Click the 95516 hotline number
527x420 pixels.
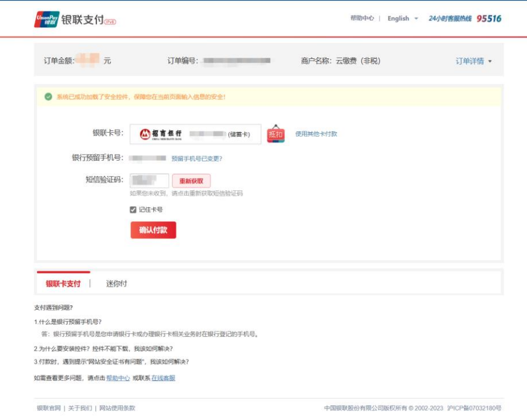[489, 18]
